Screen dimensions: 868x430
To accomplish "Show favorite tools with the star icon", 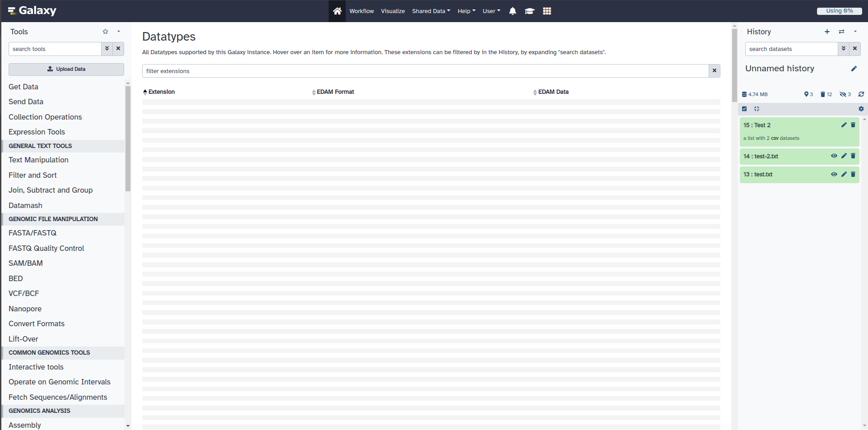I will point(106,32).
